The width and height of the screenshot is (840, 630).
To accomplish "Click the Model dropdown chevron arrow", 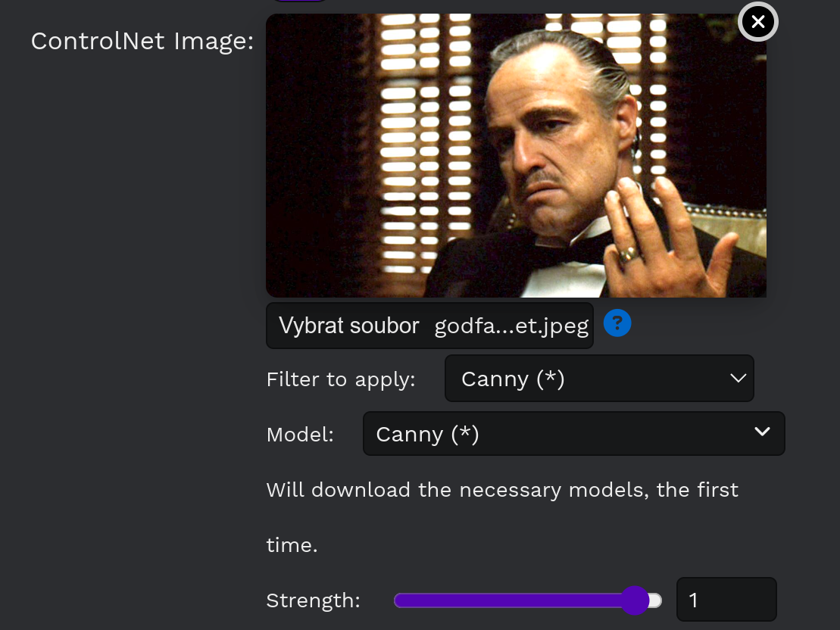I will click(x=762, y=432).
